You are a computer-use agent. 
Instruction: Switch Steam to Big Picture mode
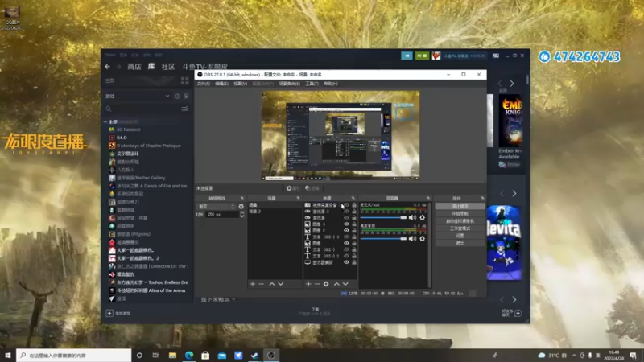tap(496, 56)
